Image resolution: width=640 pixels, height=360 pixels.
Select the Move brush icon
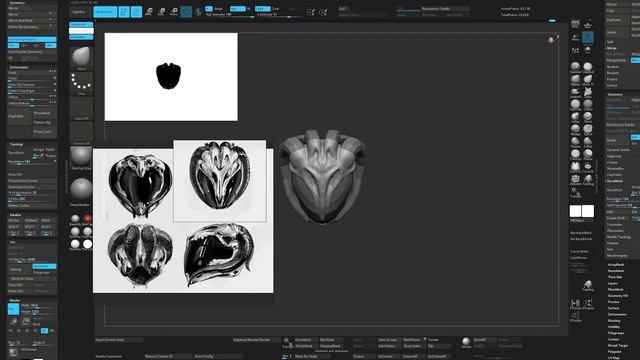575,80
